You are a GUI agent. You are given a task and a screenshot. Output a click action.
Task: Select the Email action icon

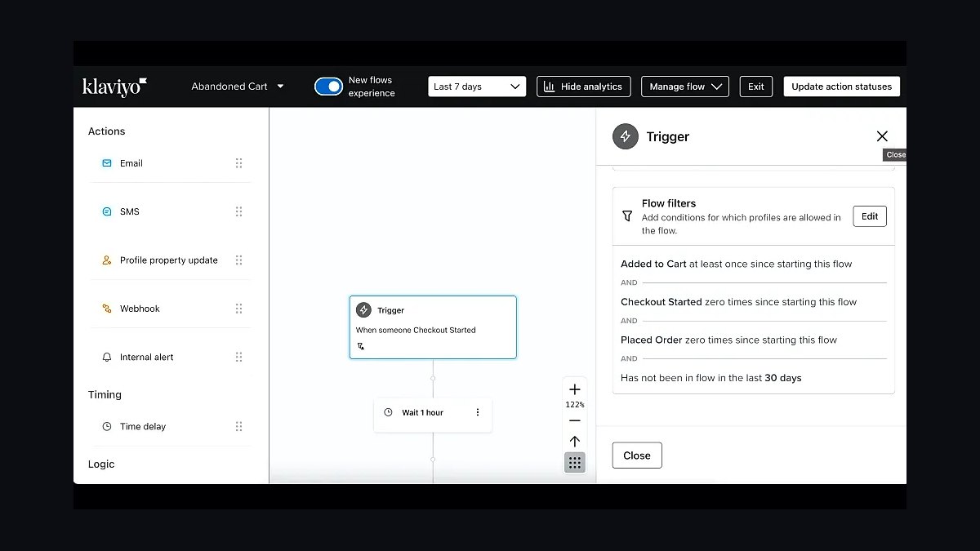pyautogui.click(x=107, y=163)
